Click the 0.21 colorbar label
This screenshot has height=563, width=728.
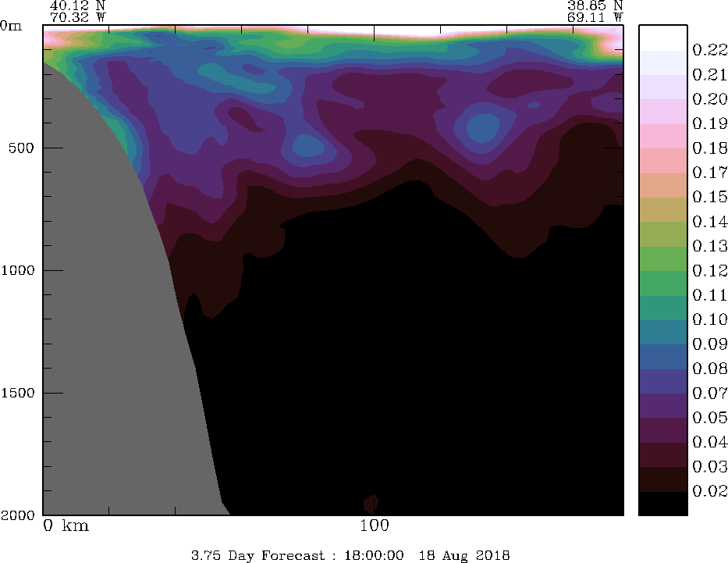(x=710, y=74)
